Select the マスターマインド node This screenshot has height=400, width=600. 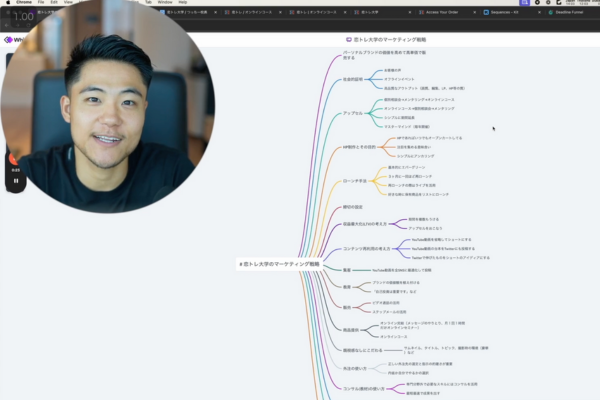coord(407,127)
